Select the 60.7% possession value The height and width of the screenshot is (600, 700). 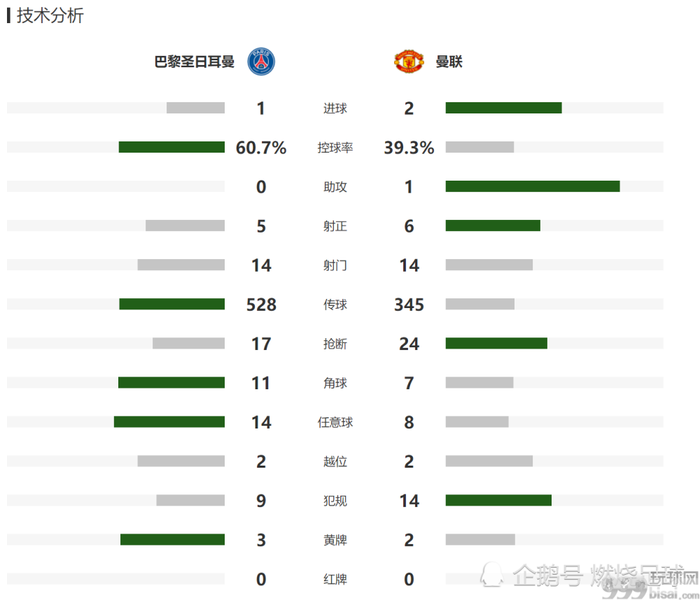pos(261,148)
